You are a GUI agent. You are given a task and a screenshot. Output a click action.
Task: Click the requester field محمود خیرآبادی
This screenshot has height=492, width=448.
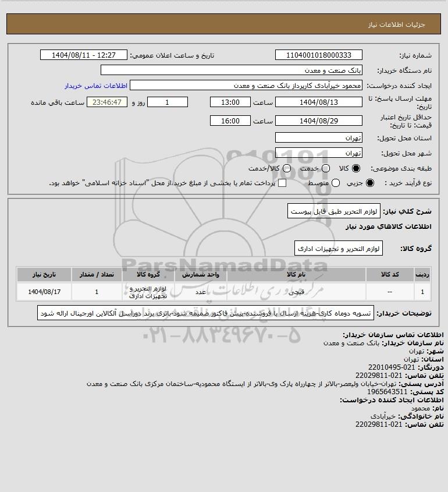click(246, 86)
